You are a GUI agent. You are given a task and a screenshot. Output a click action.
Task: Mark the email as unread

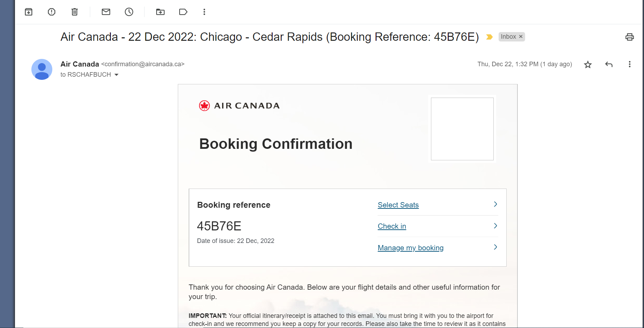(106, 12)
